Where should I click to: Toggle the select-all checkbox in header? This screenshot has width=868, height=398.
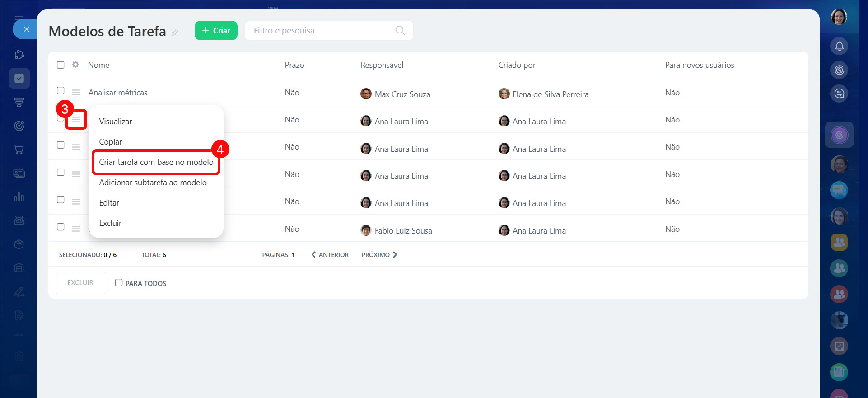[x=61, y=65]
